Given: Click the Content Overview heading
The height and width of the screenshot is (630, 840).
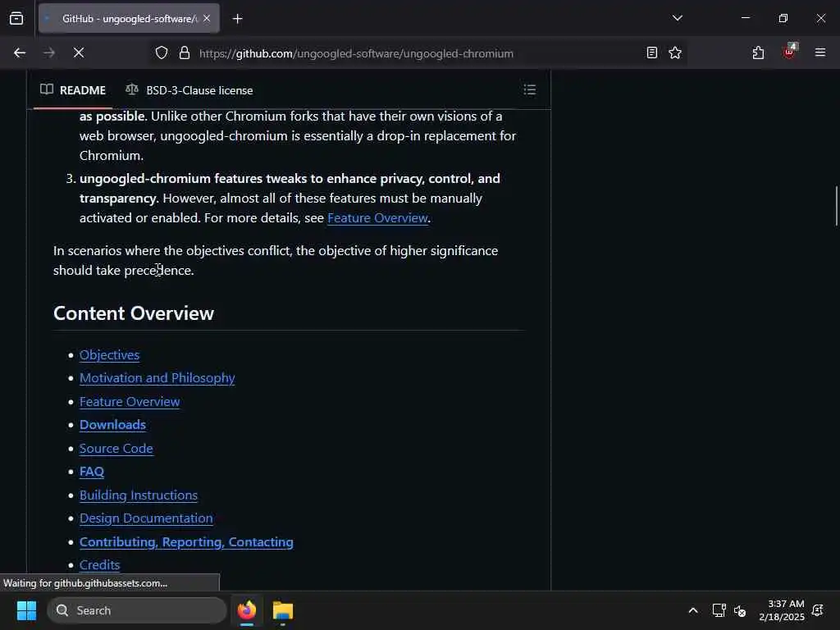Looking at the screenshot, I should tap(134, 313).
